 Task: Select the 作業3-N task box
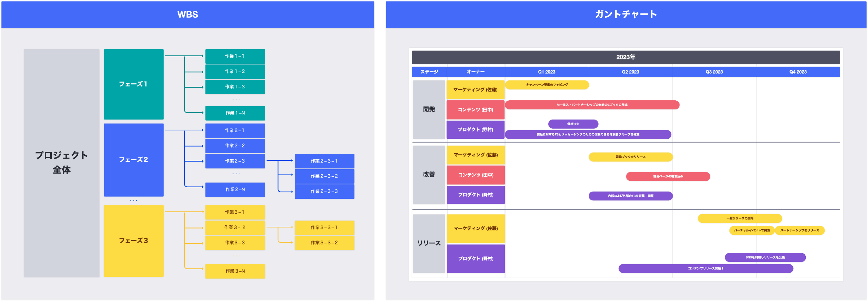click(235, 271)
